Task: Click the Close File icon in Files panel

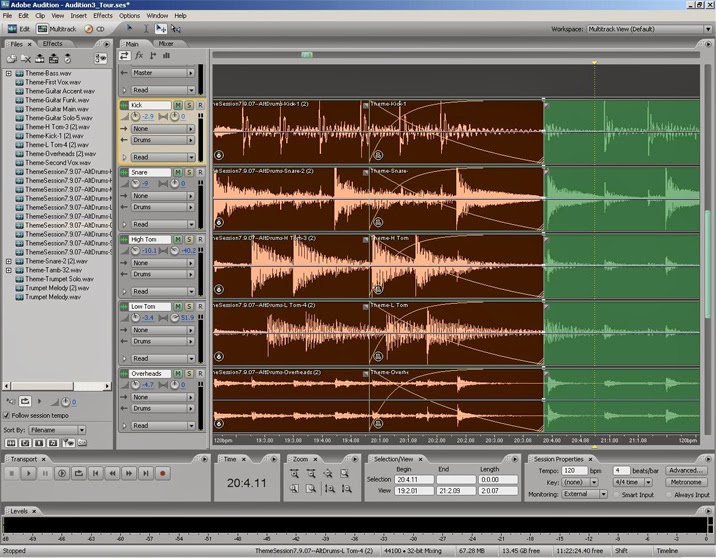Action: [26, 58]
